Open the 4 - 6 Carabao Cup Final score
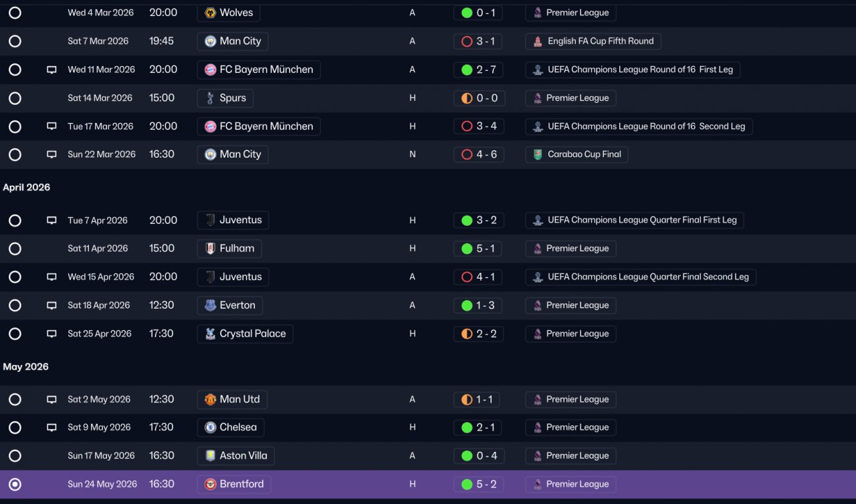Viewport: 856px width, 504px height. [478, 154]
